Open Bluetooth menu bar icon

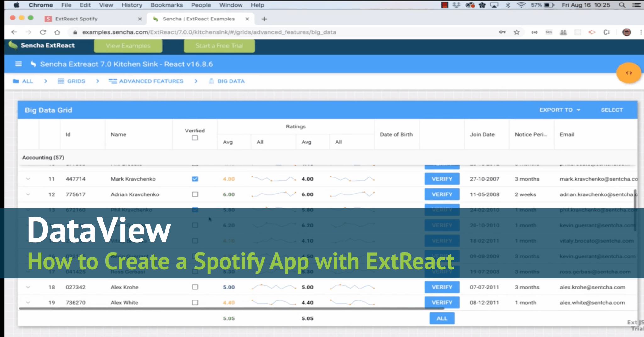point(508,5)
